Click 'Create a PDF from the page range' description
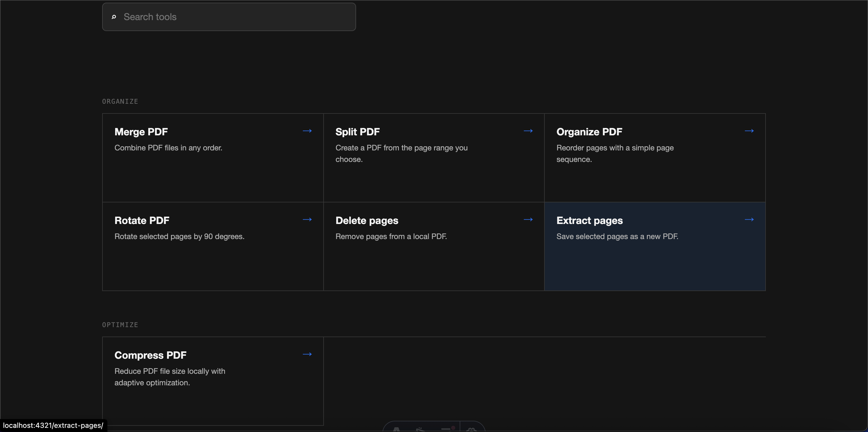 (401, 153)
